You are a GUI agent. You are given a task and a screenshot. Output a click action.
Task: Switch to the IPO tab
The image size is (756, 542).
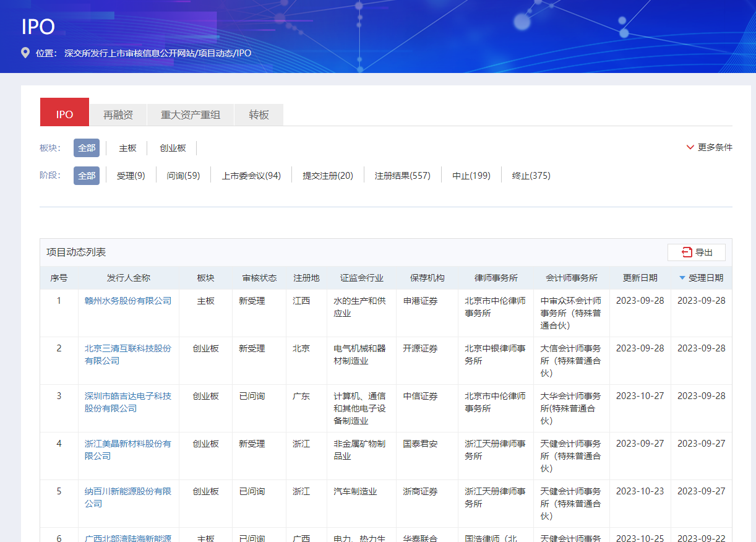64,112
